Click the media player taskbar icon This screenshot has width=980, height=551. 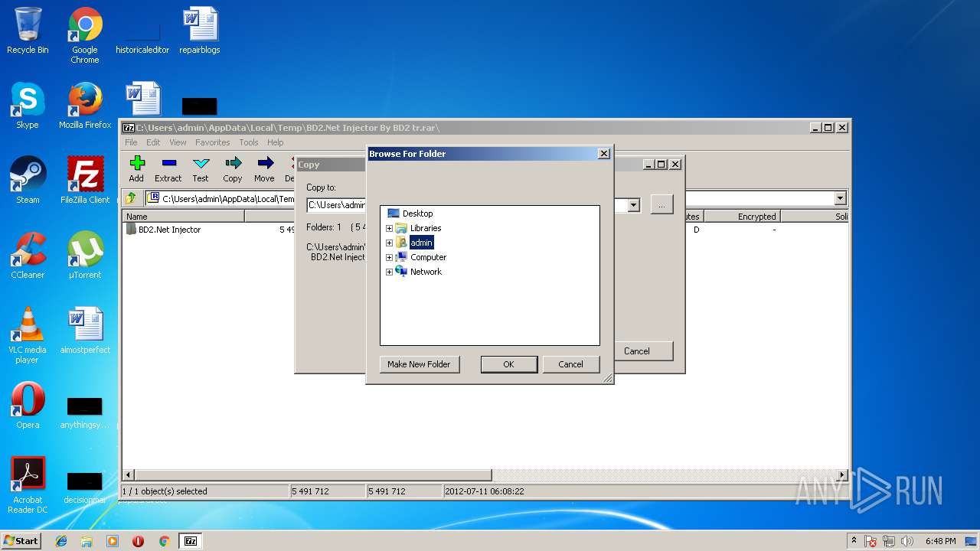[x=113, y=541]
